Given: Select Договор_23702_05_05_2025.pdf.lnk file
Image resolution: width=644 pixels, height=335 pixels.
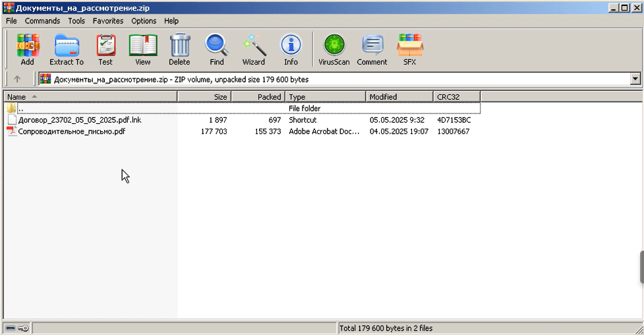Looking at the screenshot, I should point(80,120).
